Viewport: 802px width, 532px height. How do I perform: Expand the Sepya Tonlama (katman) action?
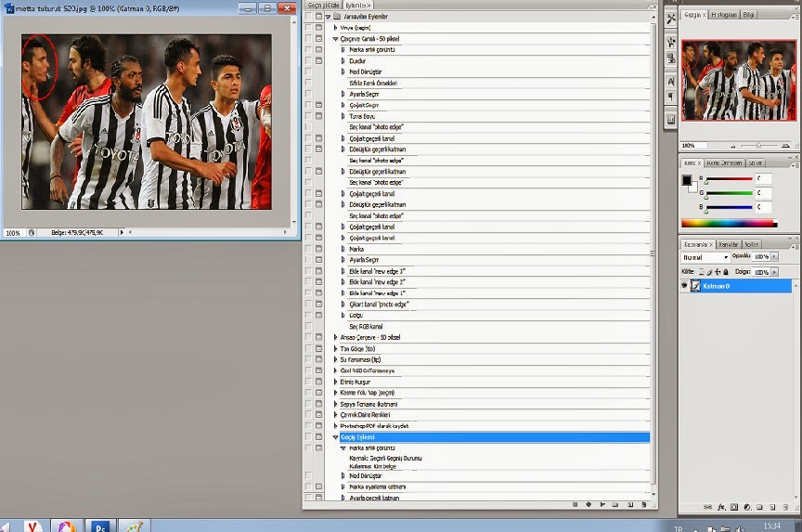(335, 404)
